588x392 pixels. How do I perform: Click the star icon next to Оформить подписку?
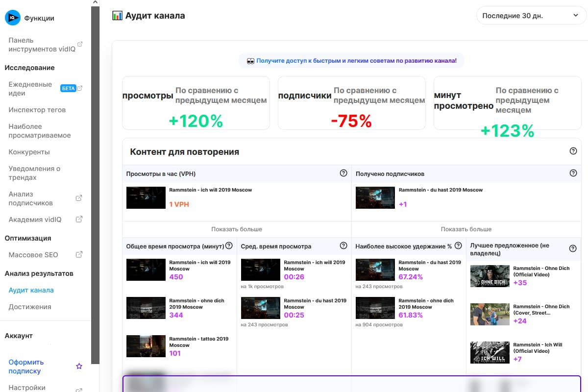79,366
